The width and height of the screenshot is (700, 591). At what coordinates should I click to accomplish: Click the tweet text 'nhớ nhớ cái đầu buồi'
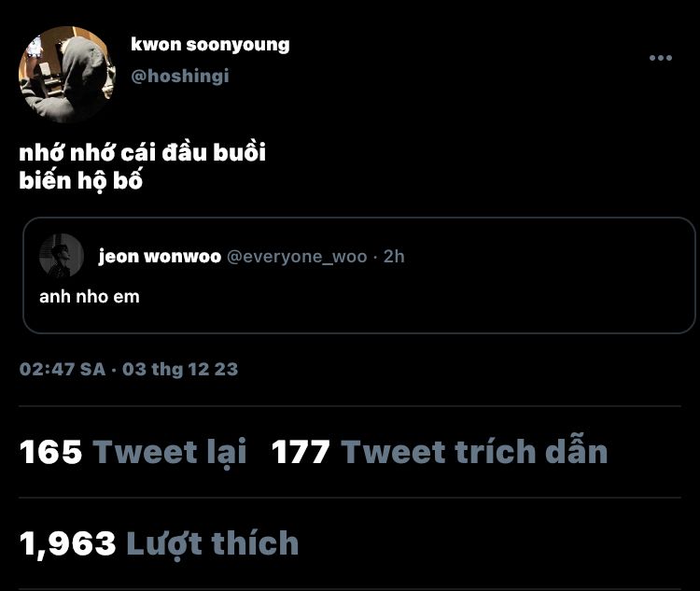(x=143, y=153)
